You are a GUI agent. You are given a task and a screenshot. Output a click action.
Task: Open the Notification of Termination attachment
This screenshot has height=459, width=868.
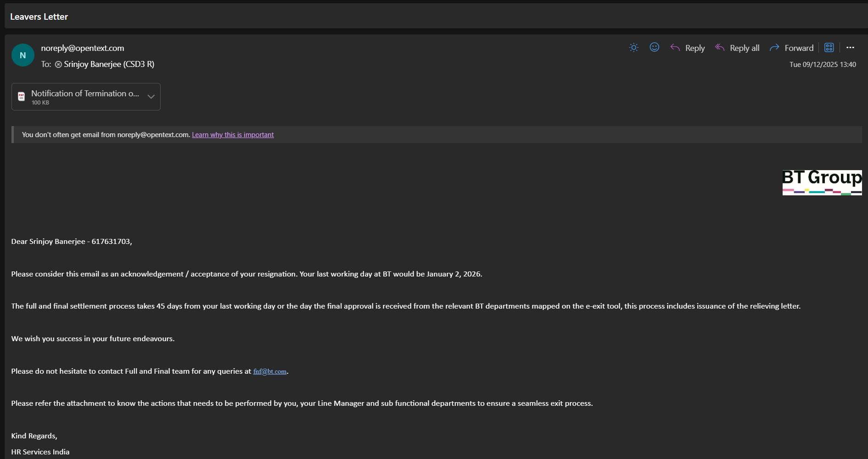[x=85, y=94]
